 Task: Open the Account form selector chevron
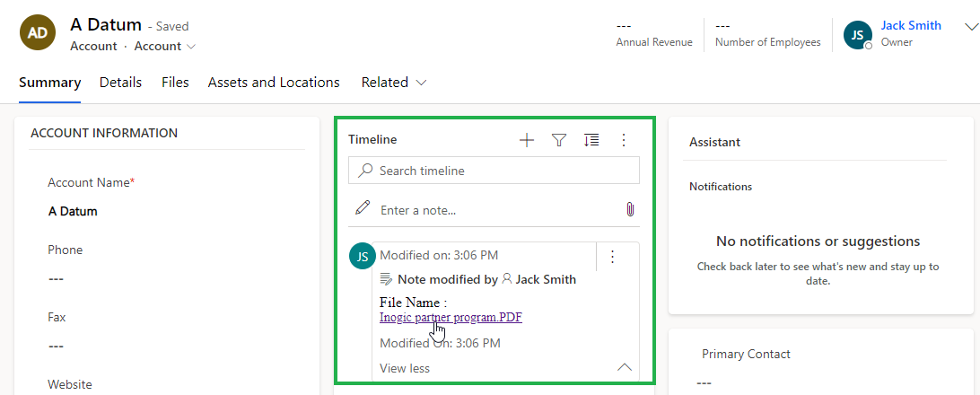coord(191,47)
